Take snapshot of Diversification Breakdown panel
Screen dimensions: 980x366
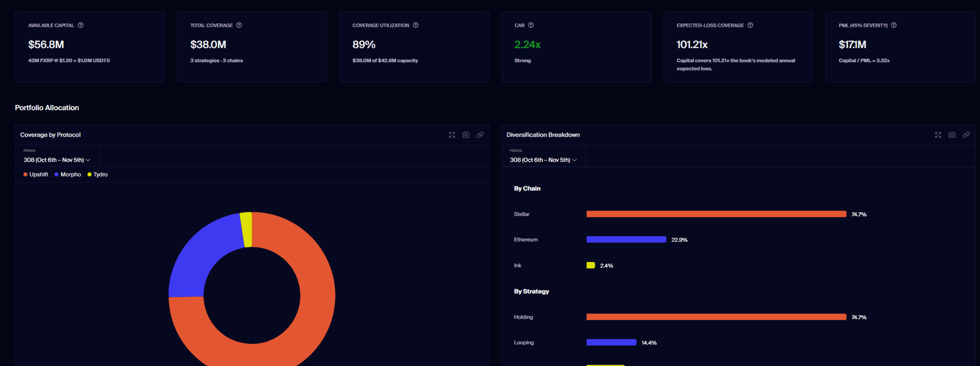(x=952, y=135)
